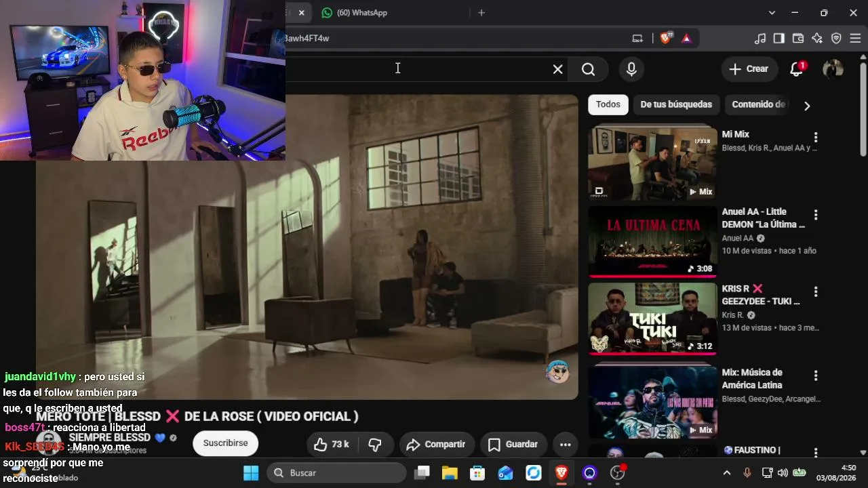The width and height of the screenshot is (868, 488).
Task: Clear the YouTube search box text
Action: click(x=557, y=69)
